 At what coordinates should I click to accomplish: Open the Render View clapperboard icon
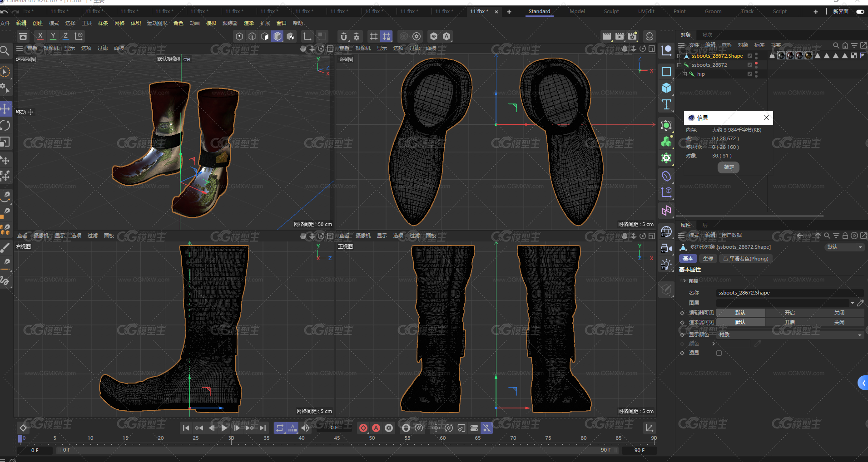(606, 36)
